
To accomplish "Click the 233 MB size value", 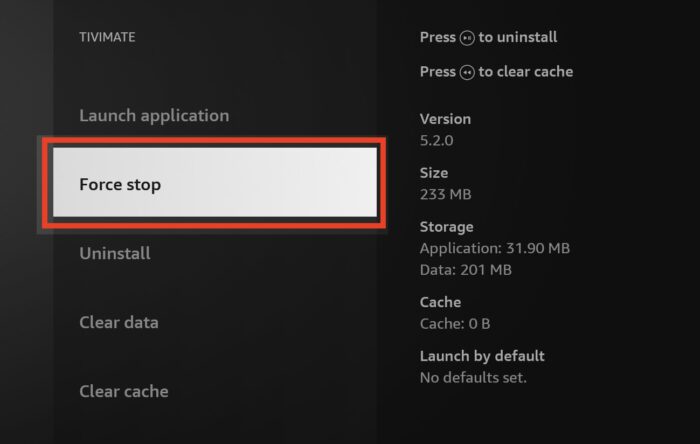I will 445,194.
